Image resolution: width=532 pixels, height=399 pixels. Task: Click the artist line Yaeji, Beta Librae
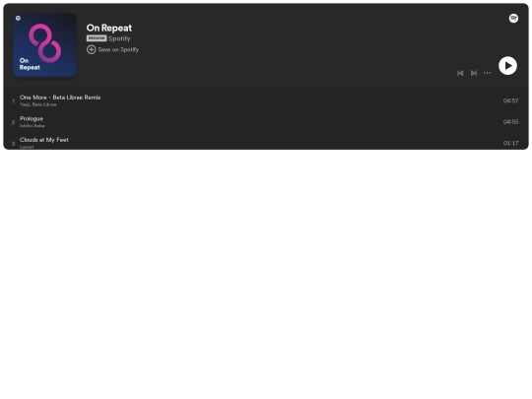point(38,104)
